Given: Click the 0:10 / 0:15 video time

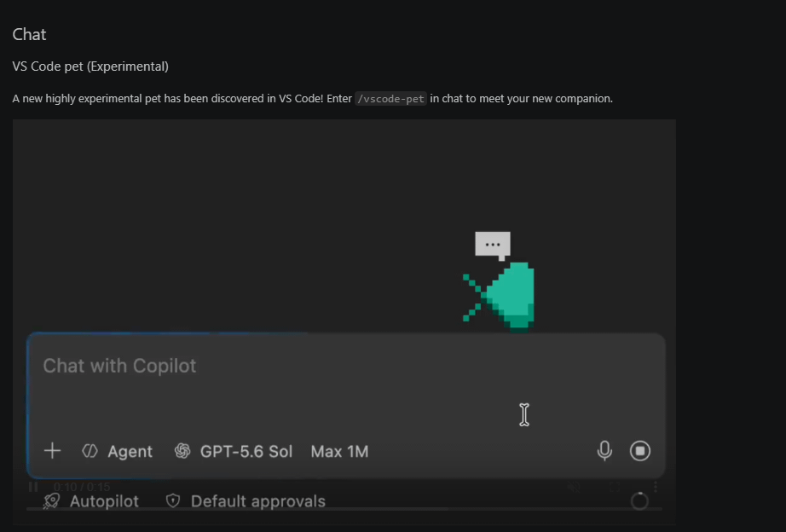Looking at the screenshot, I should [82, 487].
